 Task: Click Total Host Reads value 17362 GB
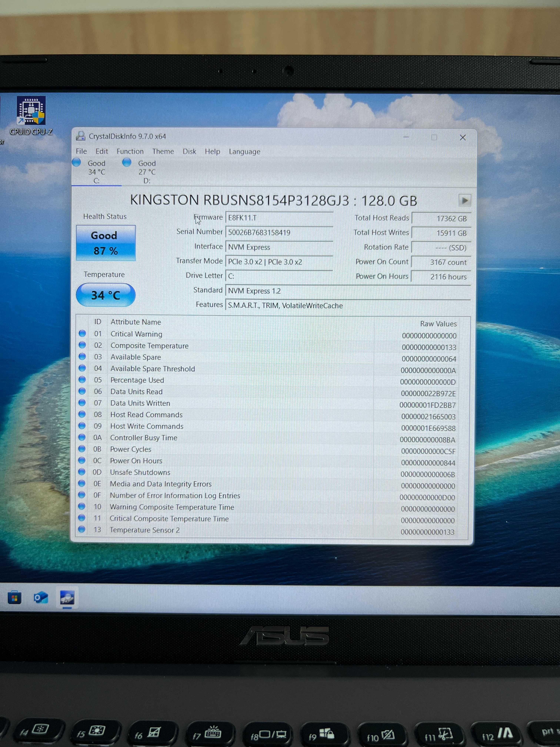coord(441,218)
